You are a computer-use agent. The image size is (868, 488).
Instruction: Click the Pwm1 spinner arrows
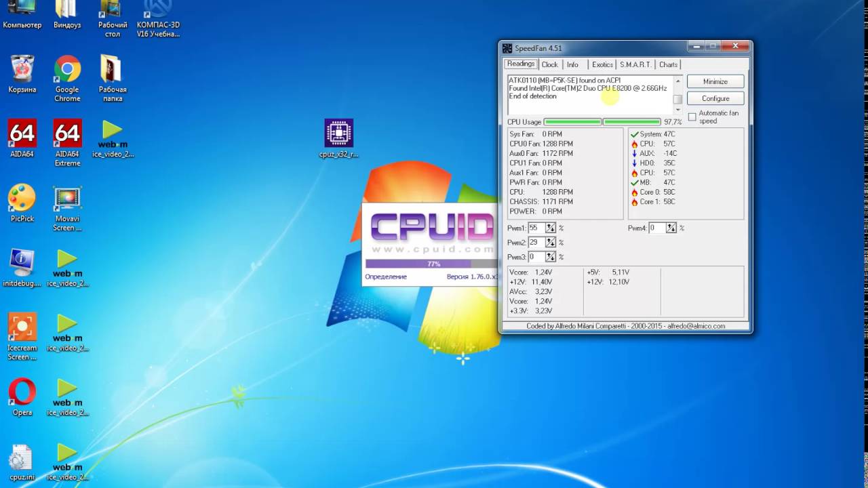[x=551, y=228]
